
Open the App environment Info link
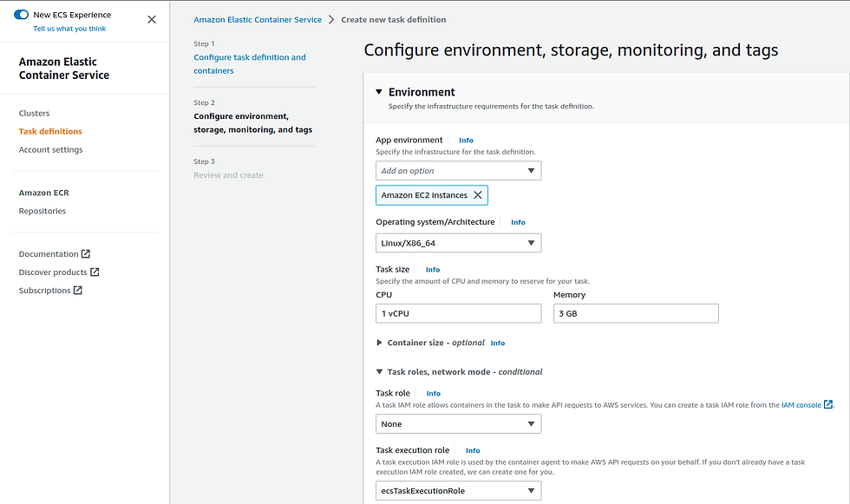tap(466, 140)
